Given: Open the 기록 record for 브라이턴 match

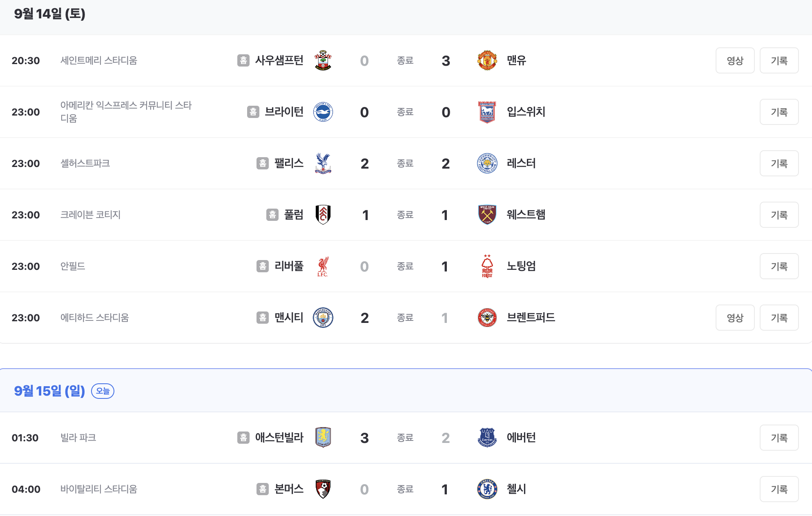Looking at the screenshot, I should coord(779,112).
